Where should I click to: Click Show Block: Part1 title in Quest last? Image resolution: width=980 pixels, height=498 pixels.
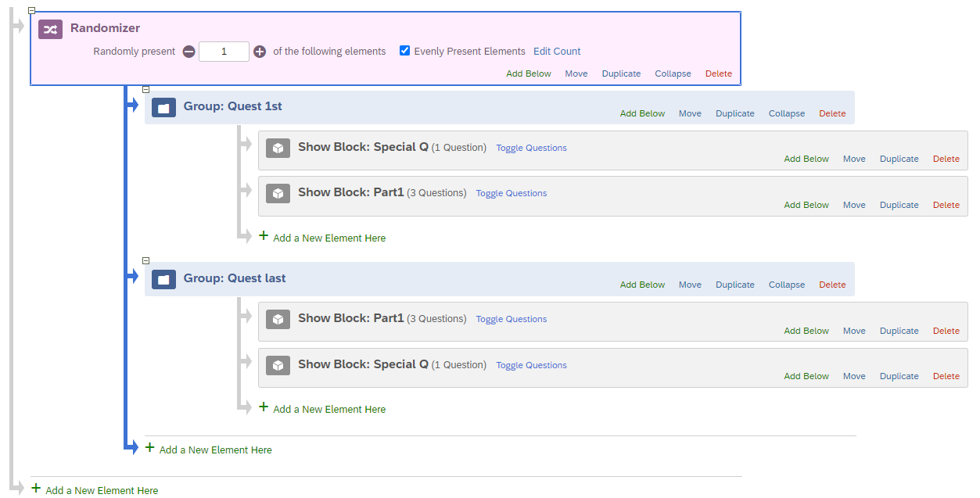tap(351, 318)
